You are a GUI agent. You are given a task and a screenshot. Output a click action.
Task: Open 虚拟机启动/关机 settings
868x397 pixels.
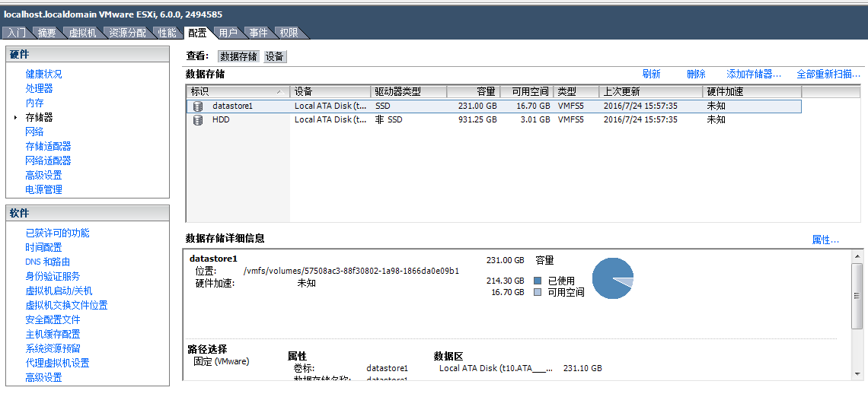(59, 291)
